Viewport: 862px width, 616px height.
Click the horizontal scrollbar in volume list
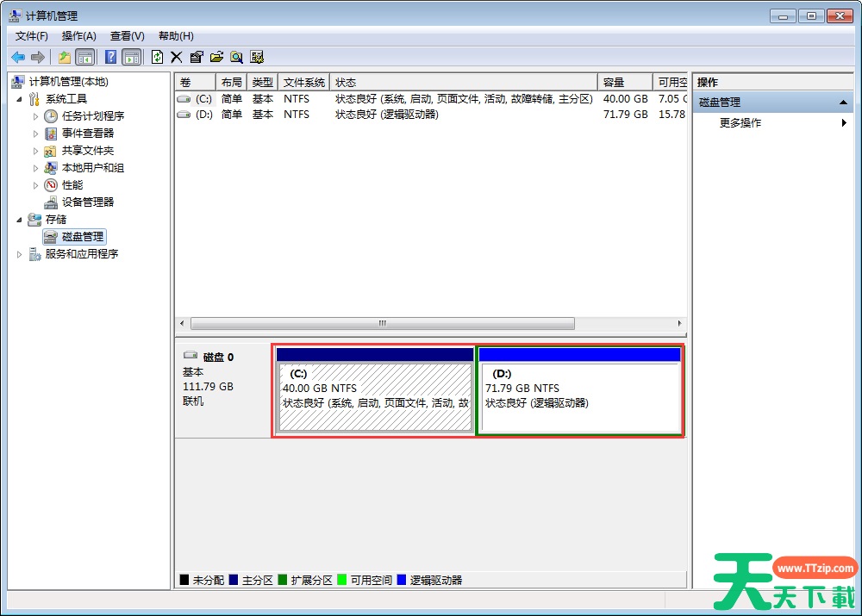point(382,324)
